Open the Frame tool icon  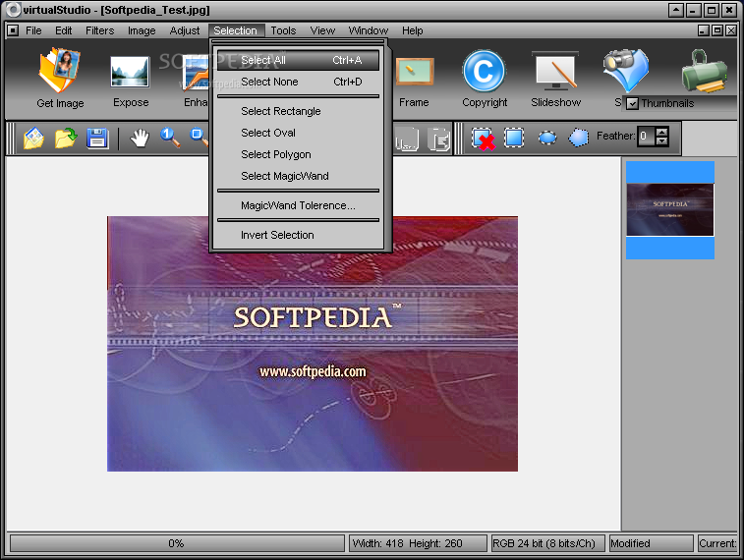pyautogui.click(x=415, y=71)
